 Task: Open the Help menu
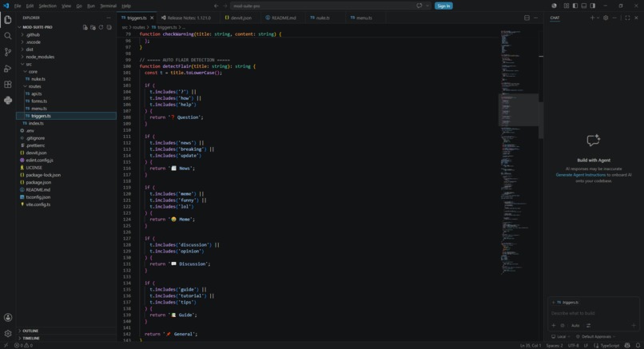[126, 6]
